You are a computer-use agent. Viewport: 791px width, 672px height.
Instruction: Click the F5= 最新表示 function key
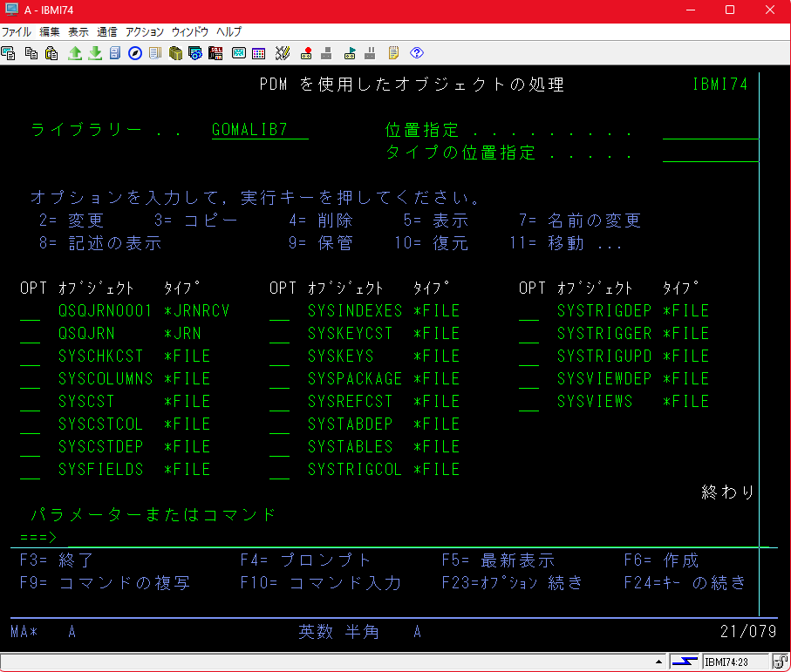(499, 560)
